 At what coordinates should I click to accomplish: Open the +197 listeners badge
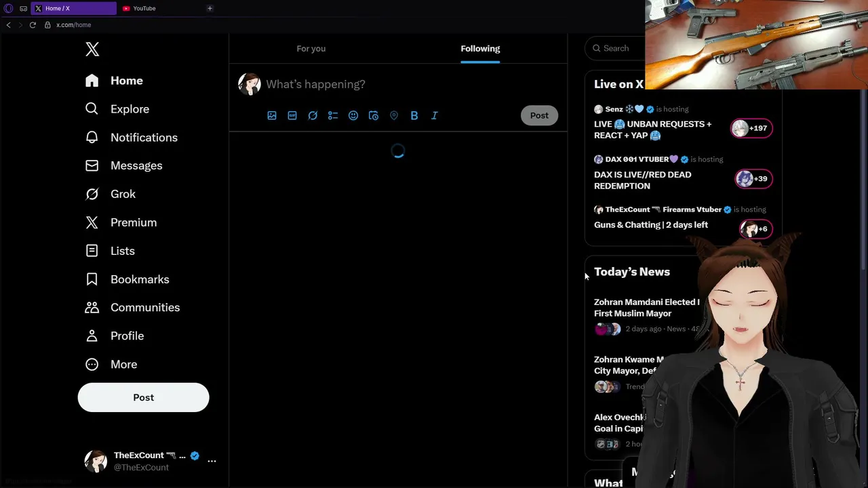point(751,128)
